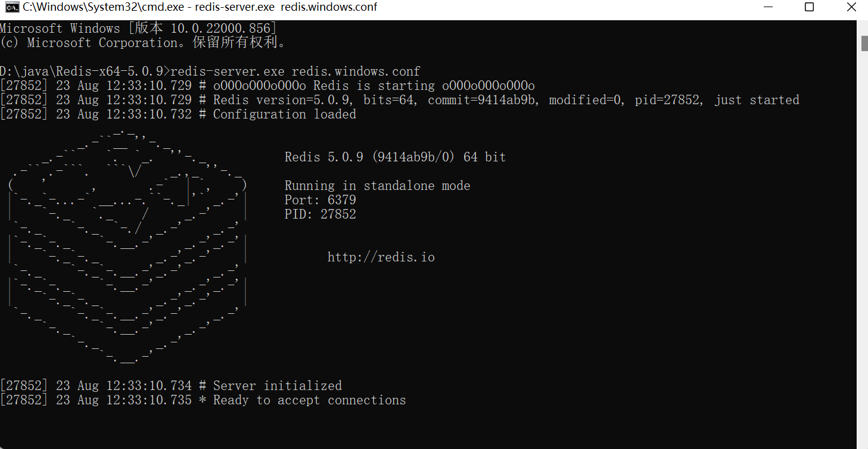Click the 'Running in standalone mode' text
This screenshot has width=868, height=449.
click(x=377, y=186)
